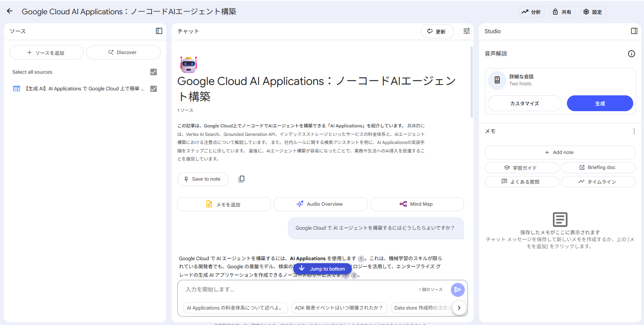Viewport: 644px width, 325px height.
Task: Select the Data store 作成時の注意点 suggestion
Action: [421, 308]
